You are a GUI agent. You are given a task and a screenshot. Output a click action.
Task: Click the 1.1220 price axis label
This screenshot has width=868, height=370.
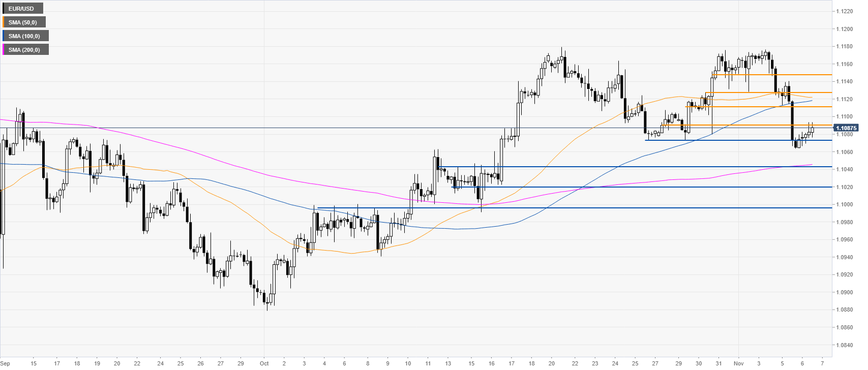tap(844, 12)
